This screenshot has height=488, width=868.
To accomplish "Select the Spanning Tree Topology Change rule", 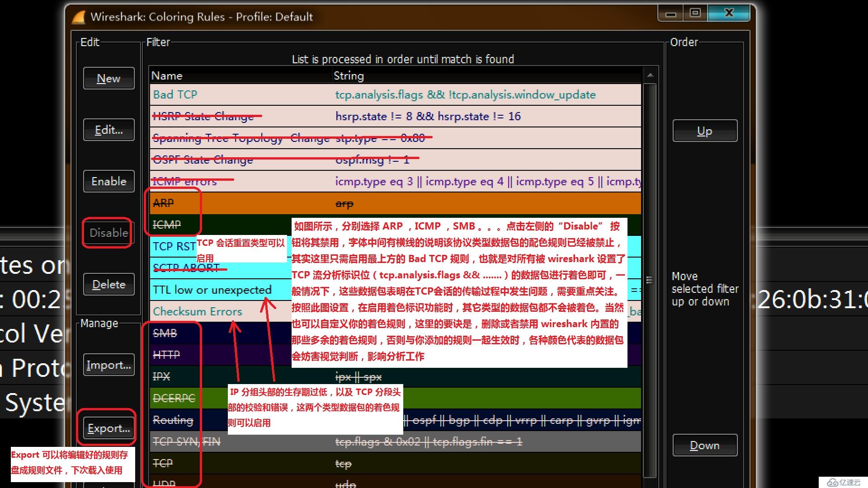I will coord(395,138).
